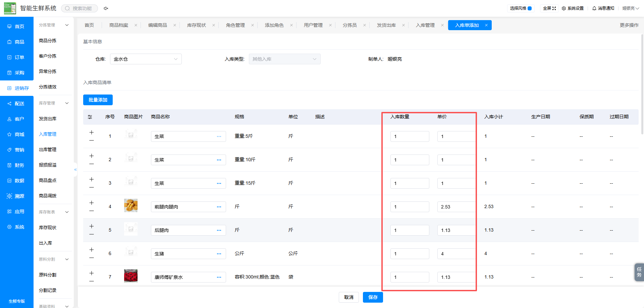Open the 姬银亮 user menu
Viewport: 644px width, 308px height.
point(631,8)
